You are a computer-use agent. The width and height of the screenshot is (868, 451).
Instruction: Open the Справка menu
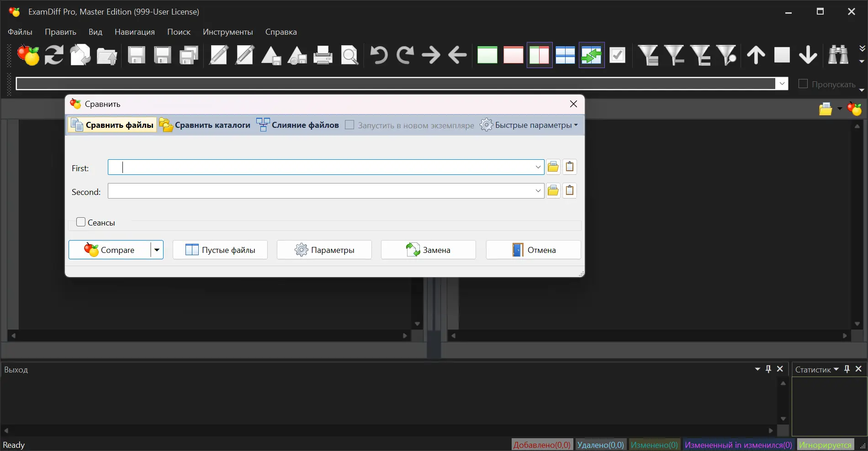pos(281,32)
